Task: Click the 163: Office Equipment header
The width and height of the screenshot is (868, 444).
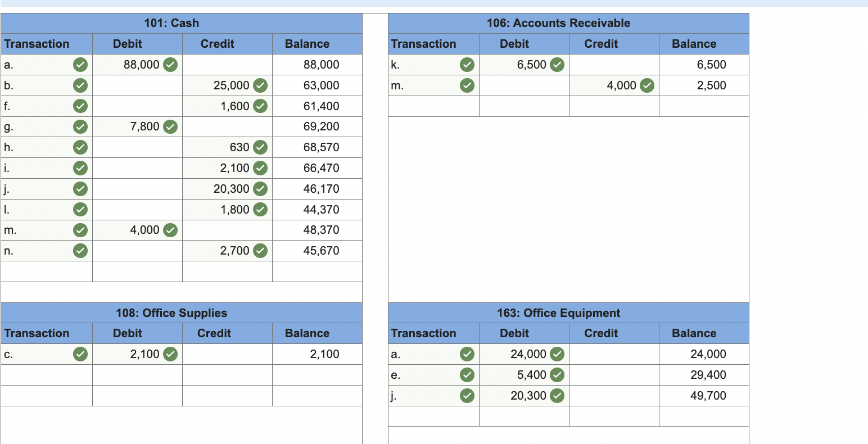Action: (568, 313)
